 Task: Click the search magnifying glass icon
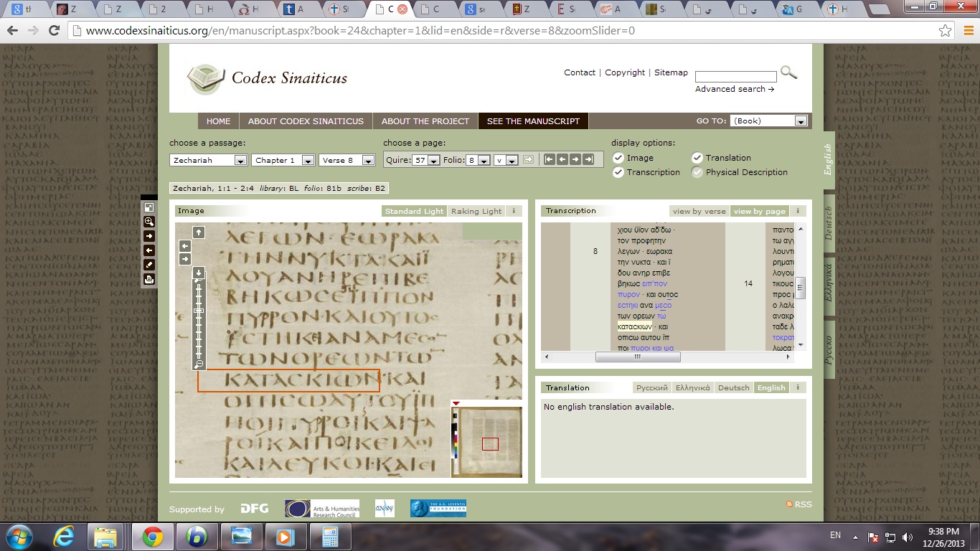point(788,72)
